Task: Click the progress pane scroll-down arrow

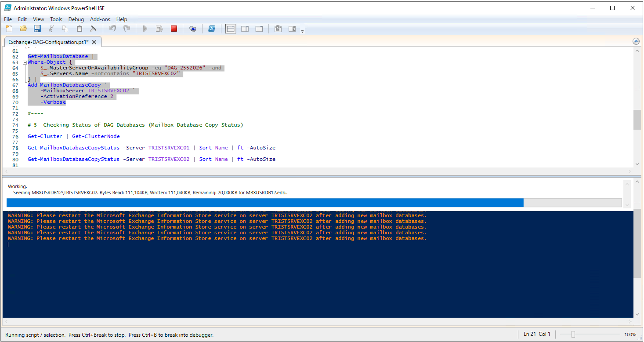Action: coord(627,205)
